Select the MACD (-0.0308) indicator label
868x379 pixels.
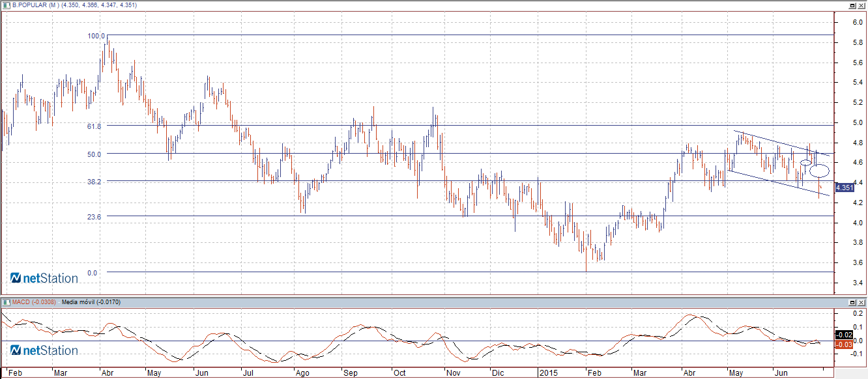[34, 302]
